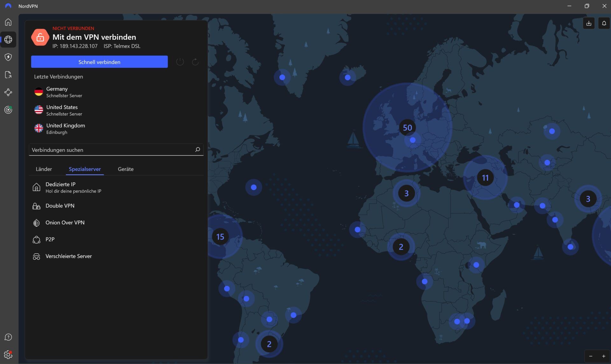Click the reconnect refresh icon
Viewport: 611px width, 364px height.
pyautogui.click(x=195, y=62)
